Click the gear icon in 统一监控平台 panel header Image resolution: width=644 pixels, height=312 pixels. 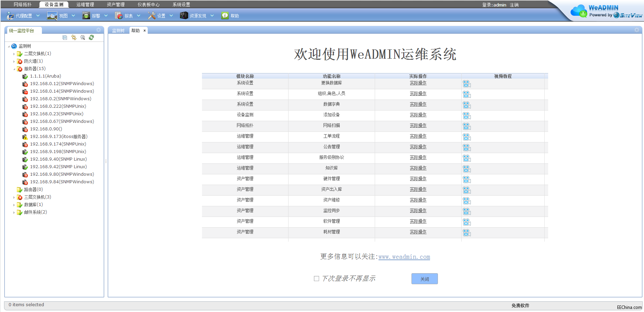tap(99, 30)
